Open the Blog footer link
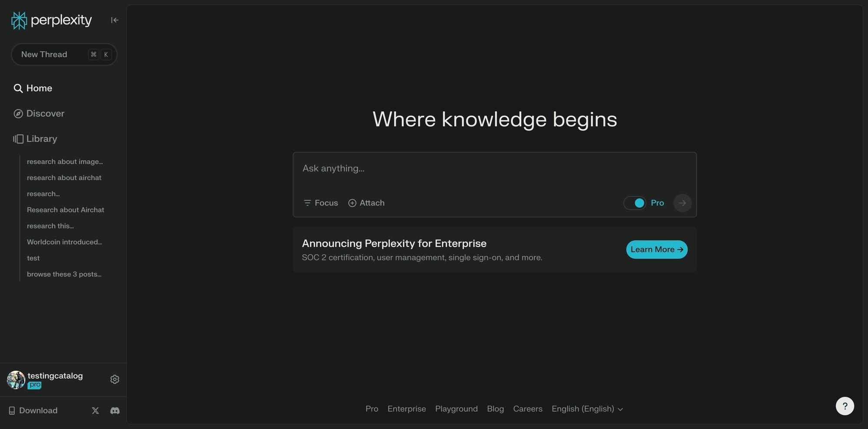 click(495, 409)
